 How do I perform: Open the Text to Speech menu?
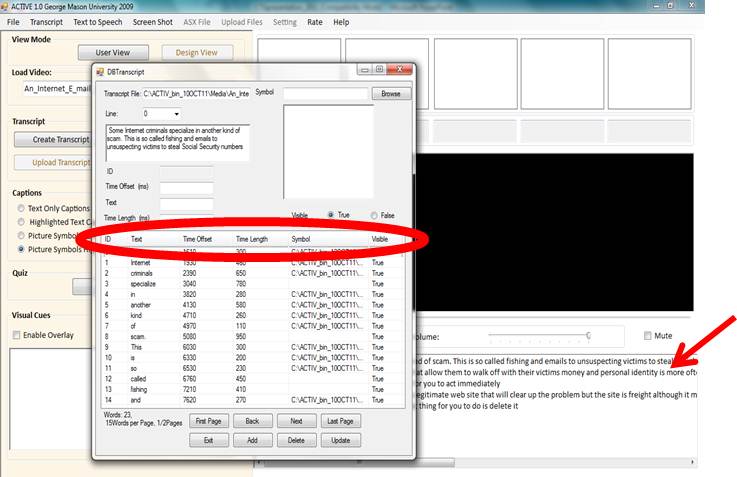98,21
